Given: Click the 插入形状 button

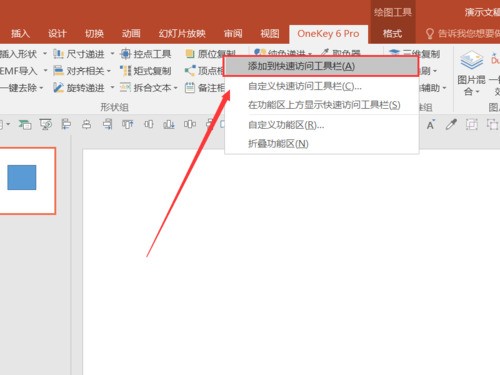Looking at the screenshot, I should (18, 54).
